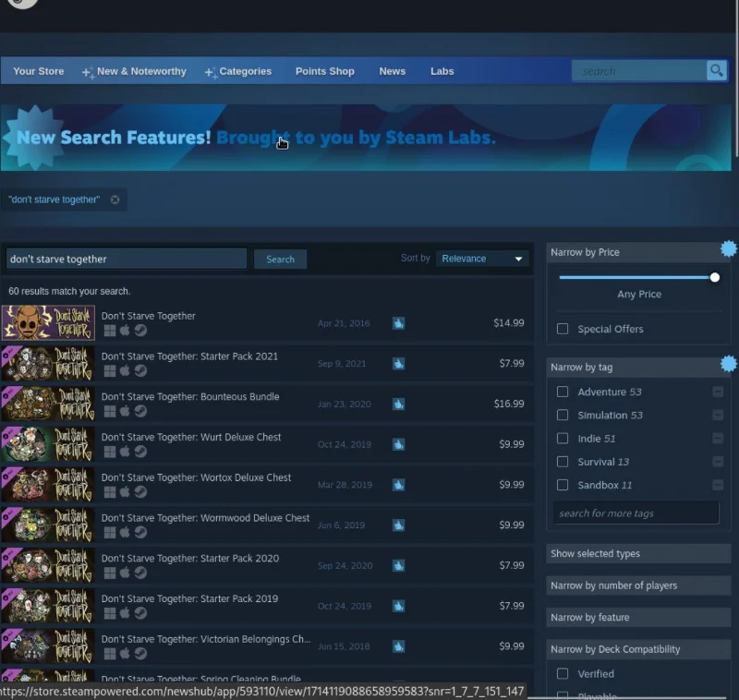Enable the Special Offers checkbox
Image resolution: width=739 pixels, height=700 pixels.
click(563, 329)
